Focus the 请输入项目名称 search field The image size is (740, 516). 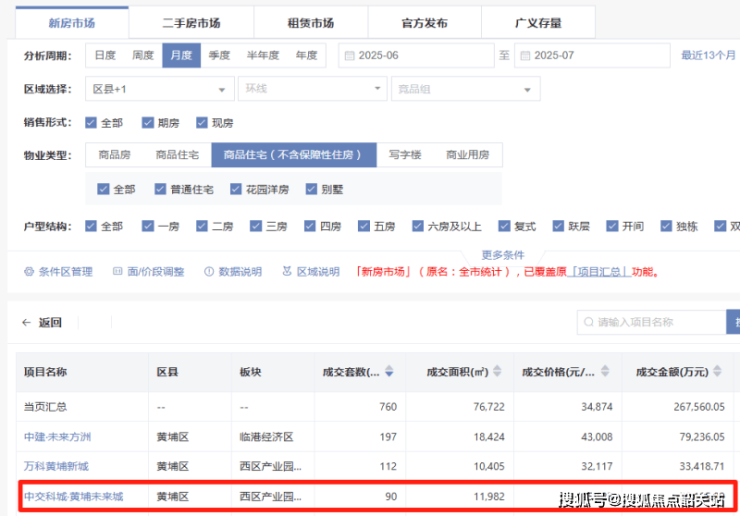[651, 322]
